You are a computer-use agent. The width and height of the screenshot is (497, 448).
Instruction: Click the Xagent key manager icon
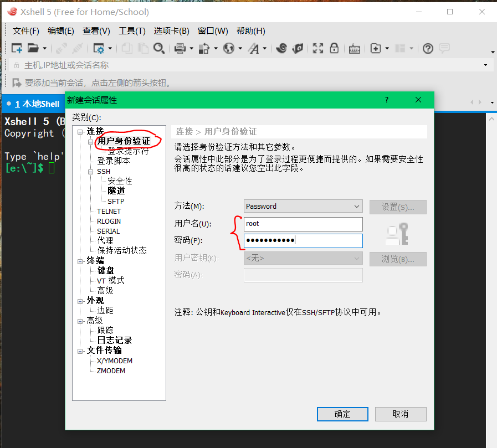[298, 48]
